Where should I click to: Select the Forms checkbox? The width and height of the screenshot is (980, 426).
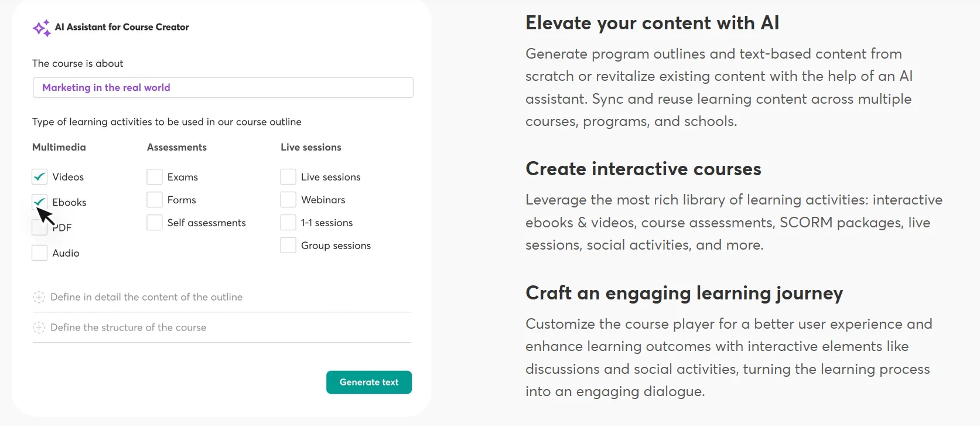click(155, 200)
